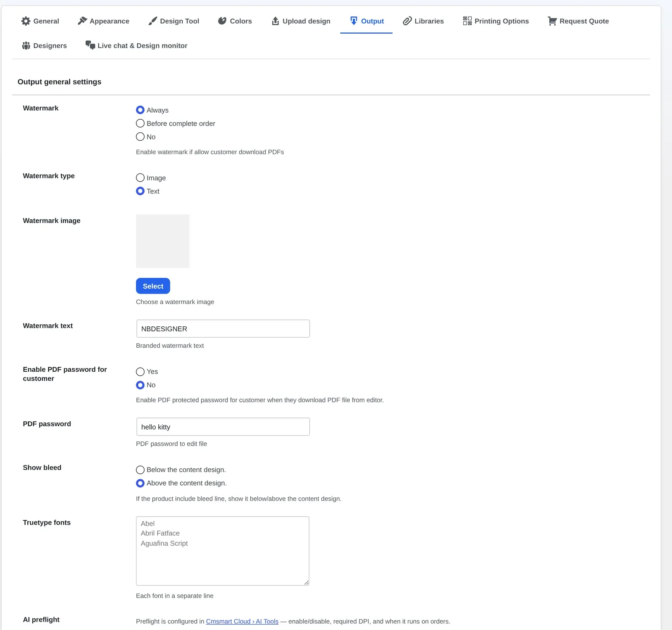Click the Upload design arrow icon
Image resolution: width=672 pixels, height=630 pixels.
pyautogui.click(x=276, y=21)
